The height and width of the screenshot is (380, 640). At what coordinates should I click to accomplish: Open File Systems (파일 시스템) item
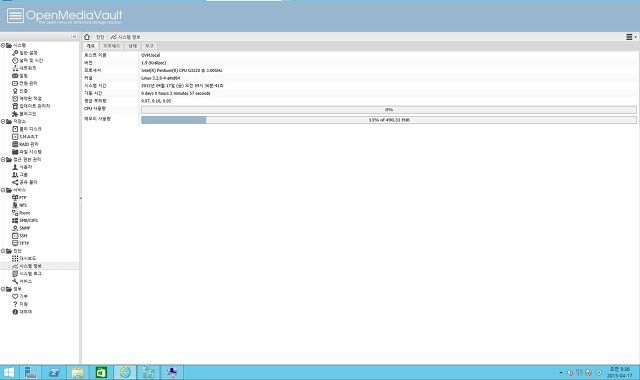click(x=27, y=152)
